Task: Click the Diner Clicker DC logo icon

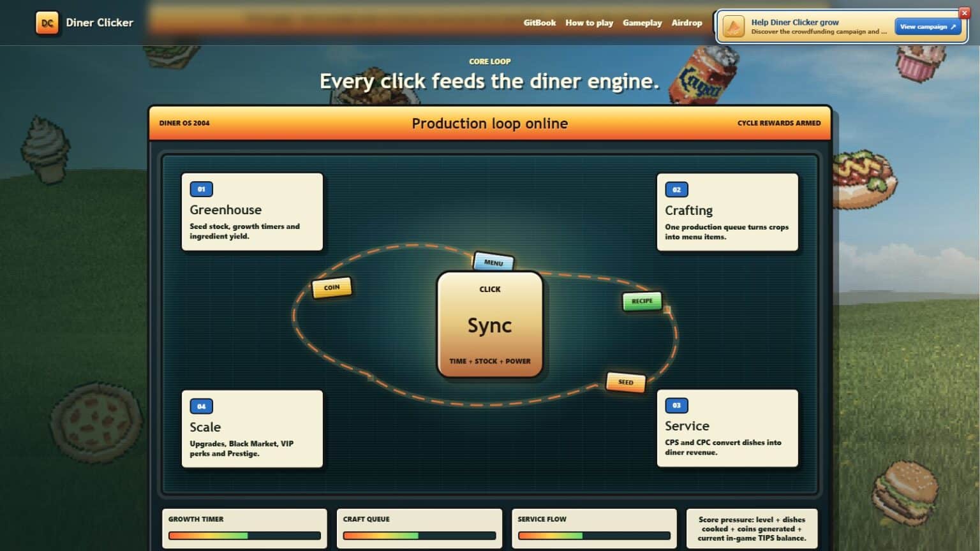Action: 47,23
